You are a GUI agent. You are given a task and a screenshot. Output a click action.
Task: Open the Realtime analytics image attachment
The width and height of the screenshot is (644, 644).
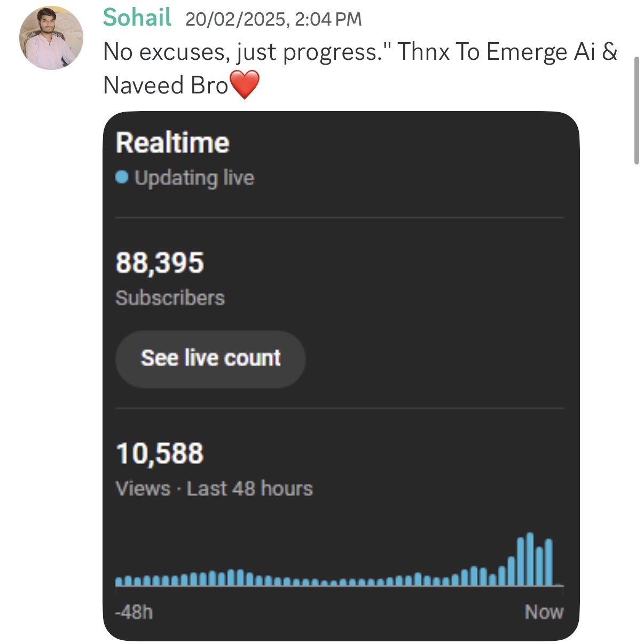341,376
